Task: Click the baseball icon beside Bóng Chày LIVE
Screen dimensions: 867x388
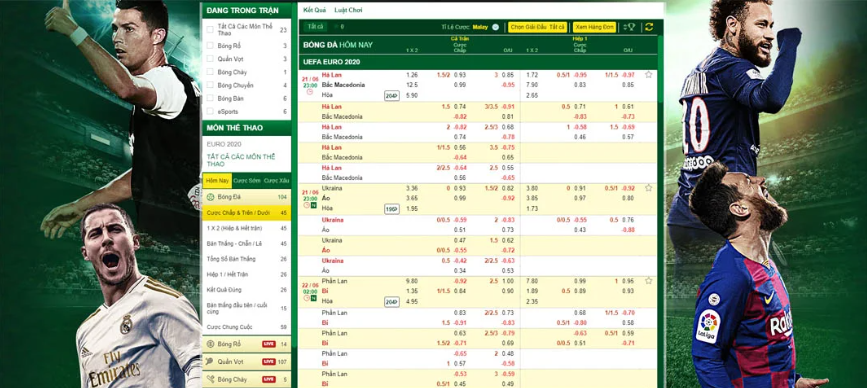Action: (210, 379)
